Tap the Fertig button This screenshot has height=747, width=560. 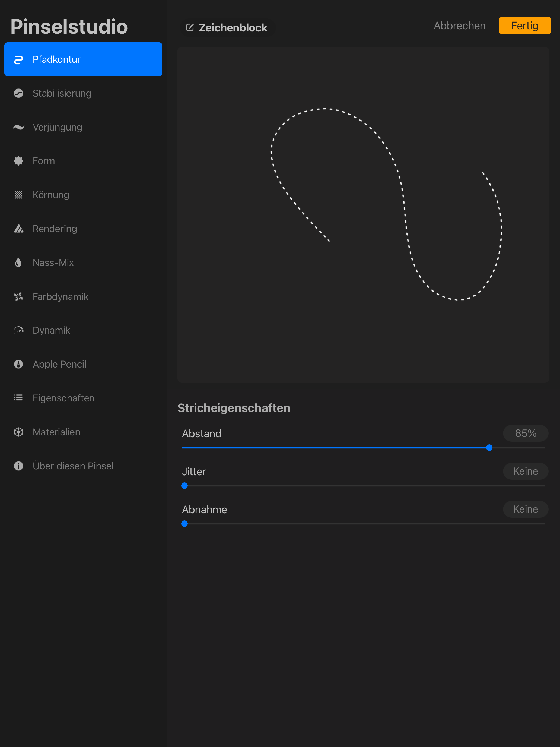click(525, 26)
